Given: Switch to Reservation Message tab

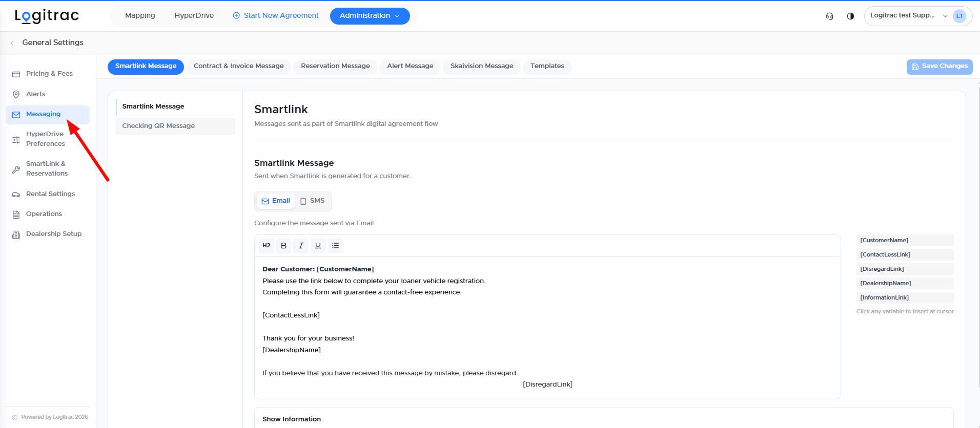Looking at the screenshot, I should tap(335, 67).
